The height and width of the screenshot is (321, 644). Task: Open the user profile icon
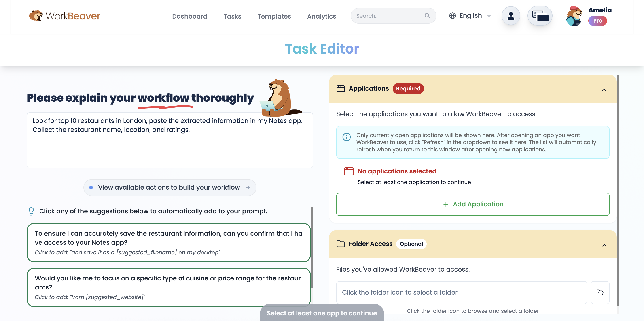click(x=511, y=15)
